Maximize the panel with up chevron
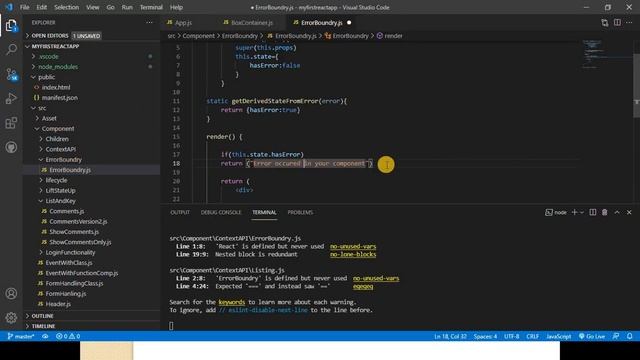The width and height of the screenshot is (640, 360). pos(617,212)
